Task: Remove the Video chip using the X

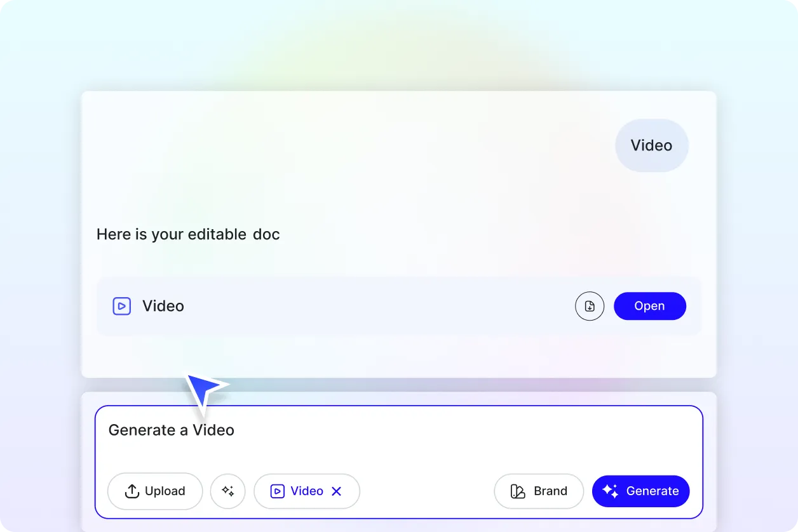Action: point(337,491)
